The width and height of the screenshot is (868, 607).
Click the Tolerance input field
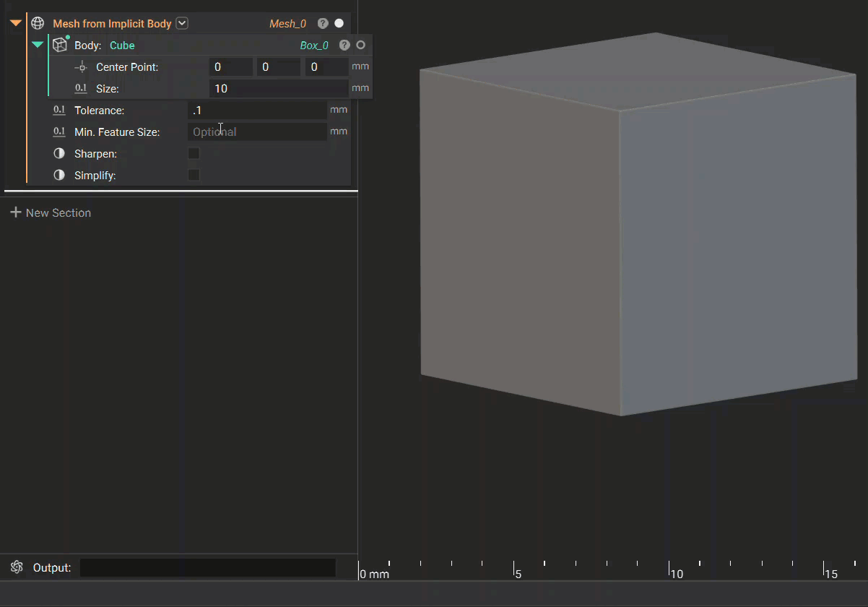click(256, 111)
